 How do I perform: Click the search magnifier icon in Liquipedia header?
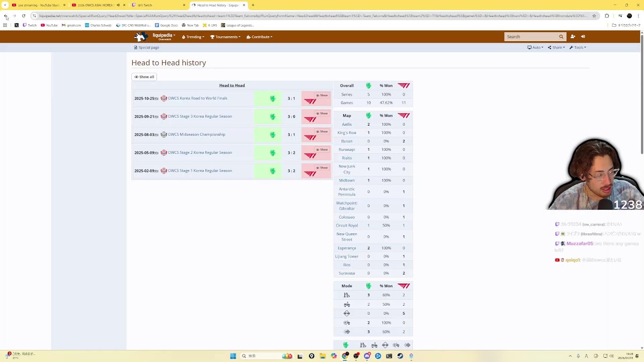click(561, 37)
